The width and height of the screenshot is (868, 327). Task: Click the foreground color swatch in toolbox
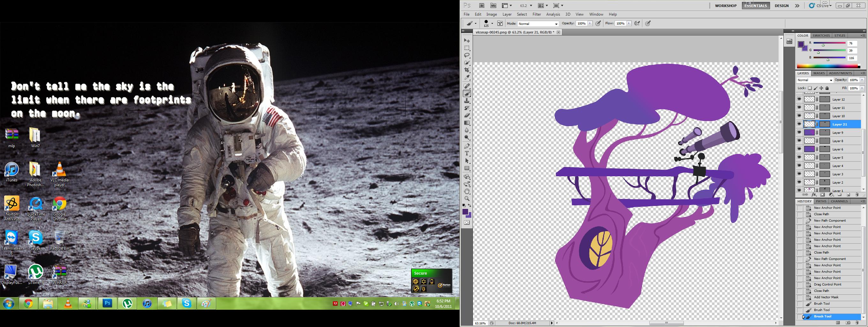tap(465, 212)
